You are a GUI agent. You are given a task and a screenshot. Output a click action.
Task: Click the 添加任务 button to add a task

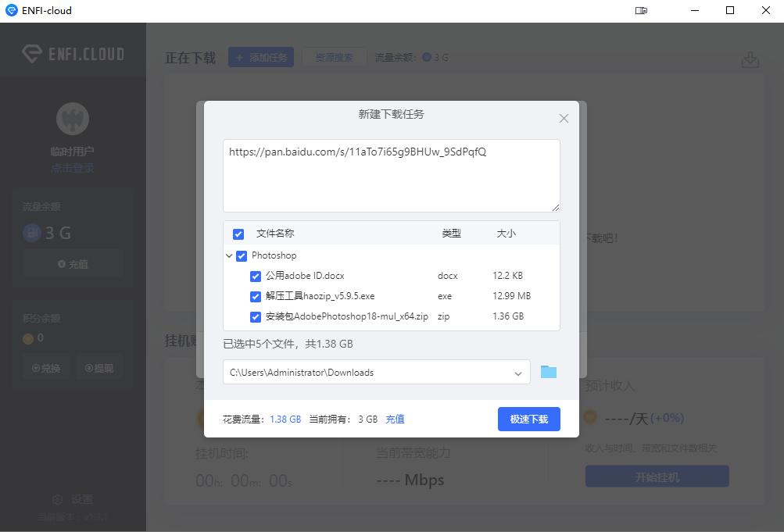point(260,57)
